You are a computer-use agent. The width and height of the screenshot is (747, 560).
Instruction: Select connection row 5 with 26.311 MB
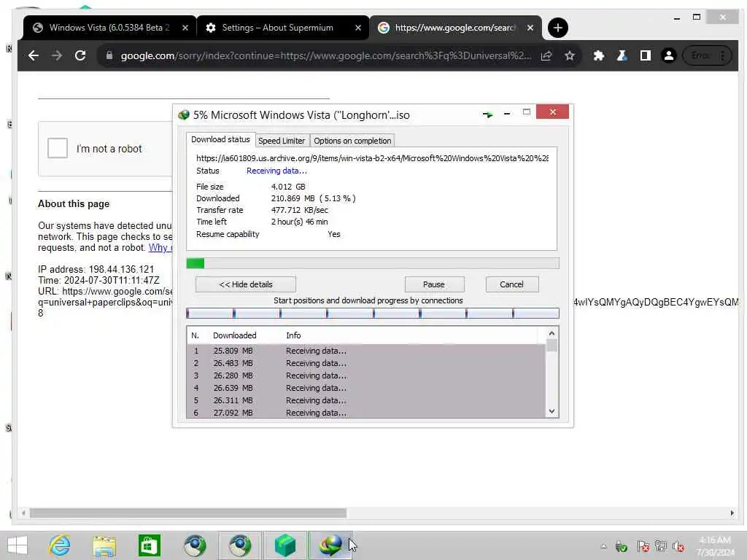pos(366,400)
